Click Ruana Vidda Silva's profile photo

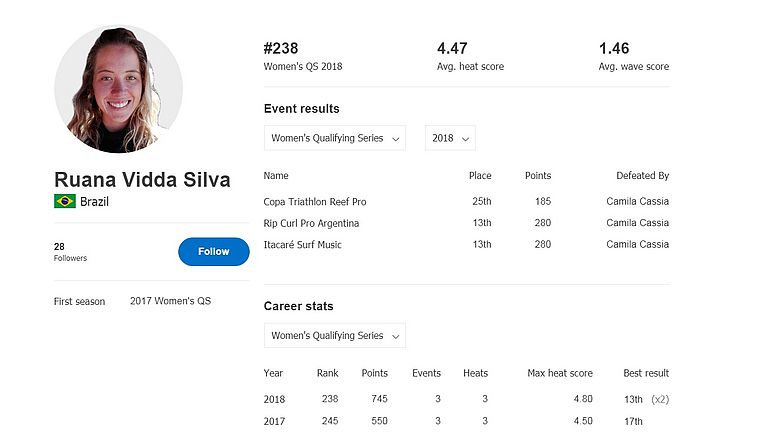coord(118,90)
